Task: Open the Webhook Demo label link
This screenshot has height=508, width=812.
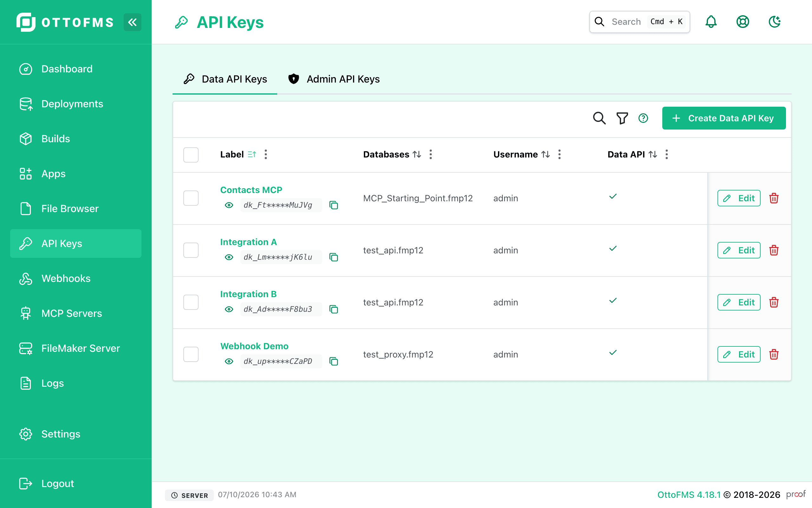Action: (x=254, y=346)
